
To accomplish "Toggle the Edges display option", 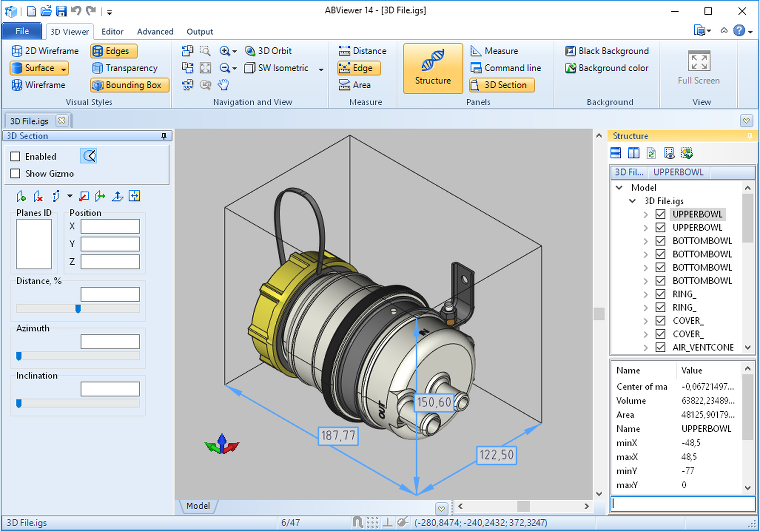I will tap(114, 51).
